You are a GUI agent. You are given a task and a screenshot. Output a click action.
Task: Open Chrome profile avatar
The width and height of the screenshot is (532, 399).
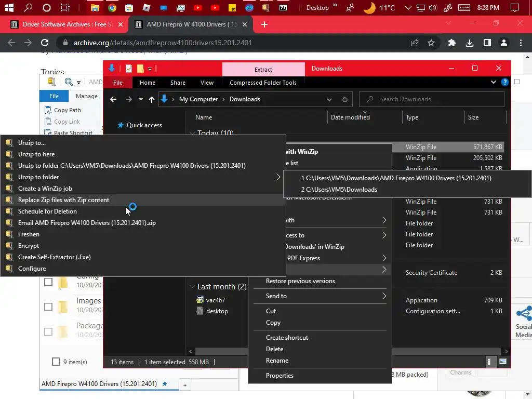pos(504,43)
